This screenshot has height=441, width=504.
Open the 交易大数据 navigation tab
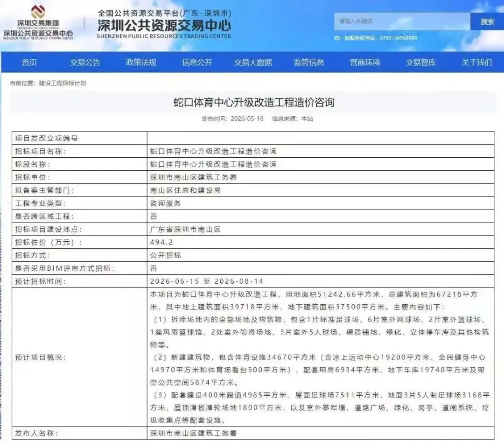coord(253,63)
